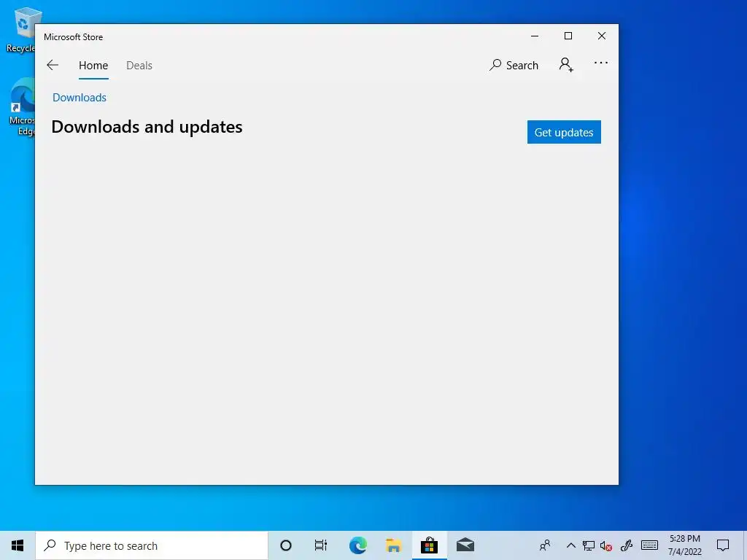Open the Home tab in Microsoft Store
This screenshot has height=560, width=747.
click(x=93, y=65)
